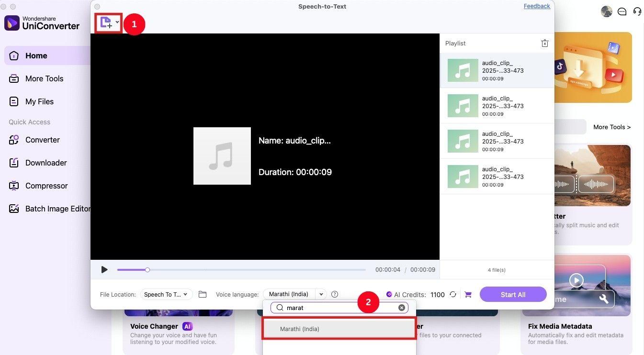Image resolution: width=644 pixels, height=355 pixels.
Task: Switch to the My Files section
Action: pos(39,101)
